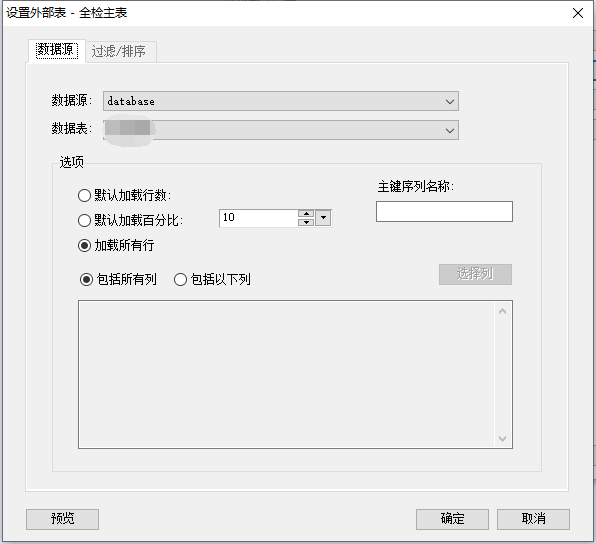Close the 设置外部表 dialog

[578, 13]
